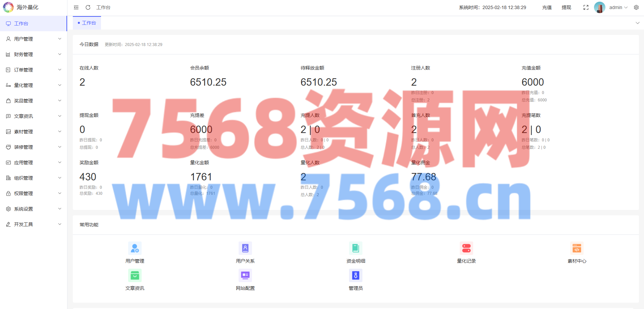Switch to the 工作台 page tab
The image size is (644, 309).
point(87,23)
